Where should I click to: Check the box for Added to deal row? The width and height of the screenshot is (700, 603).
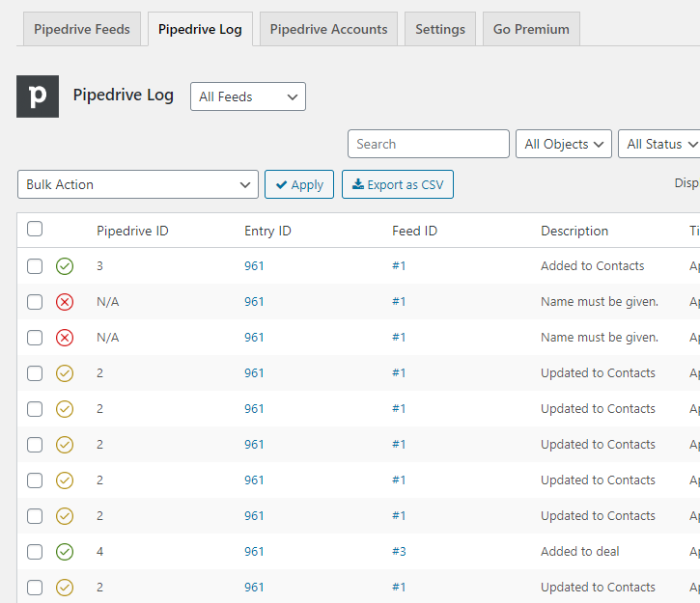click(x=35, y=552)
